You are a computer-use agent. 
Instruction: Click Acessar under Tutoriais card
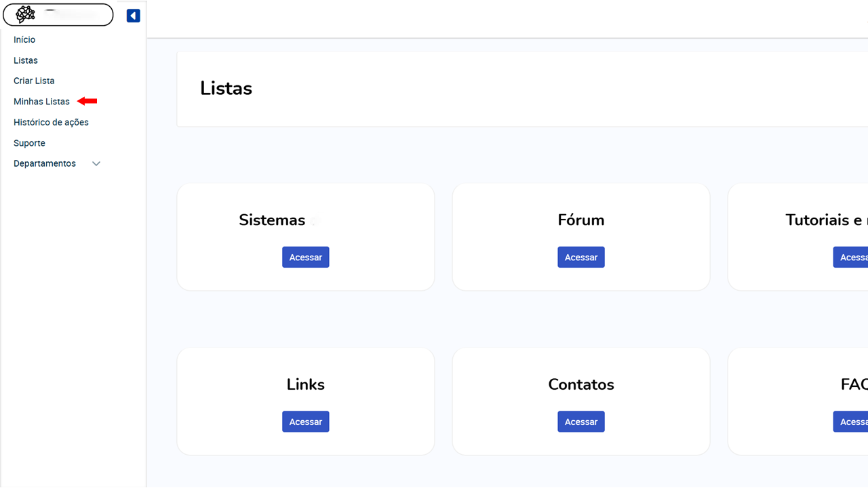click(x=851, y=258)
